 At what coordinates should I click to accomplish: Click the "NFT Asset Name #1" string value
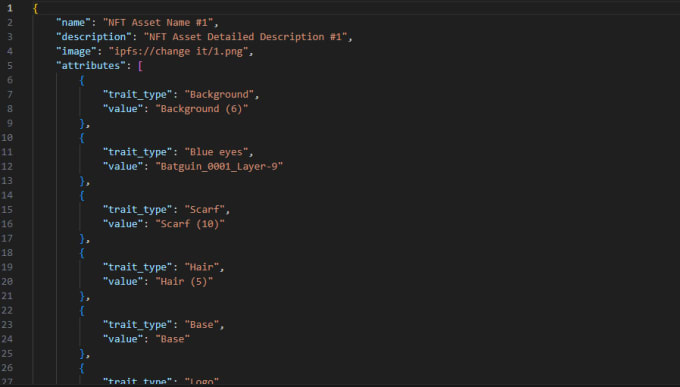[x=158, y=23]
